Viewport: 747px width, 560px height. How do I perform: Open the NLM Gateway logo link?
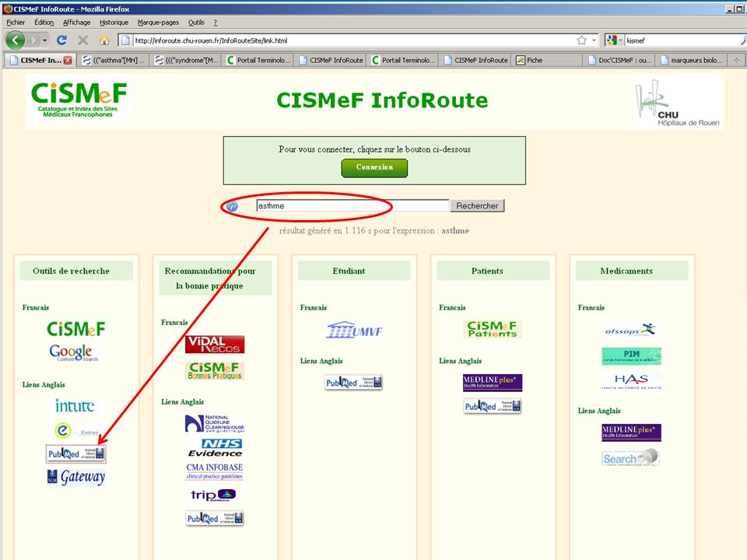pos(75,477)
